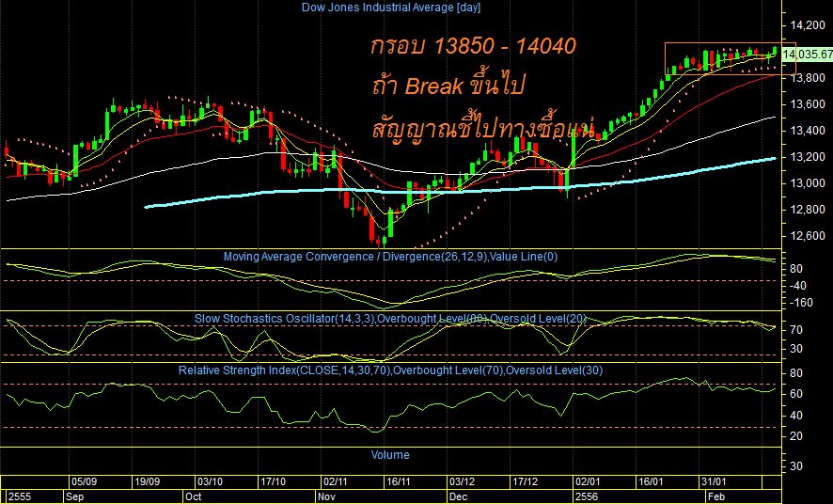
Task: Click the 02/11 date label
Action: [336, 482]
